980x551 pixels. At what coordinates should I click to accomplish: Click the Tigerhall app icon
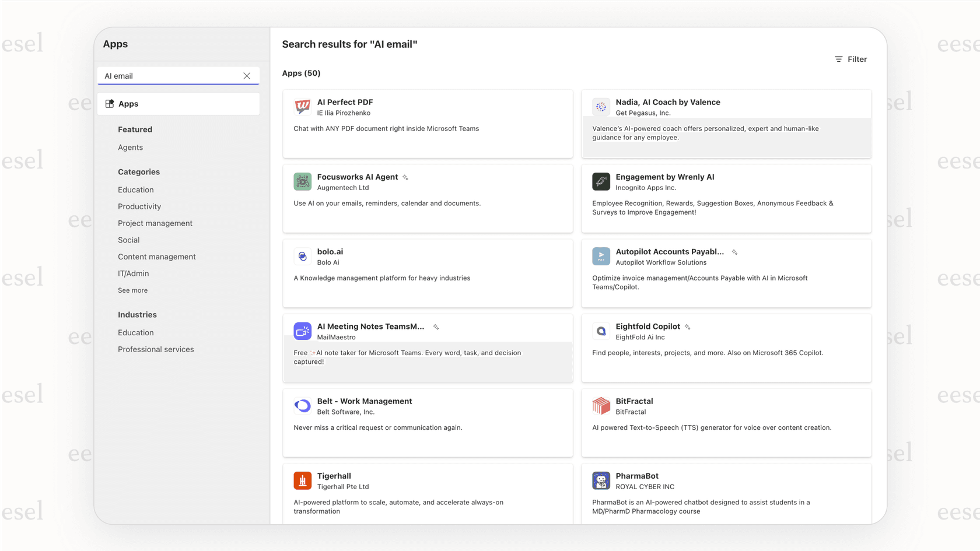[x=302, y=480]
